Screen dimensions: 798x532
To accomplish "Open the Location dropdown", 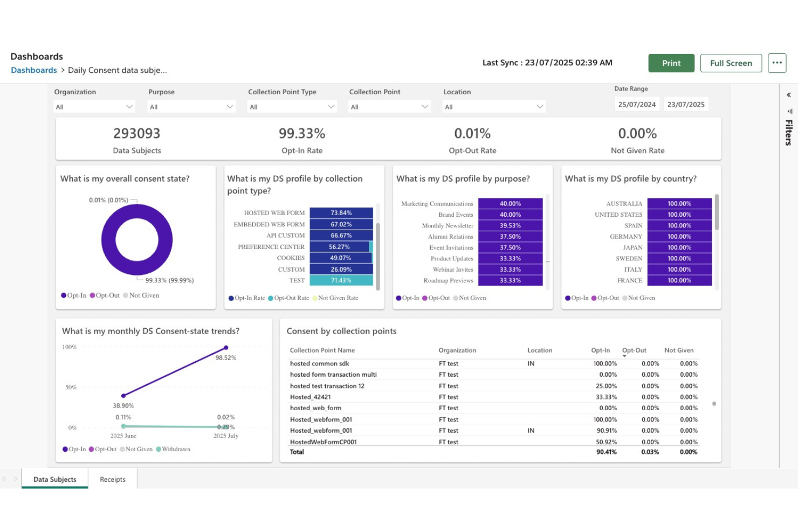I will click(x=494, y=107).
